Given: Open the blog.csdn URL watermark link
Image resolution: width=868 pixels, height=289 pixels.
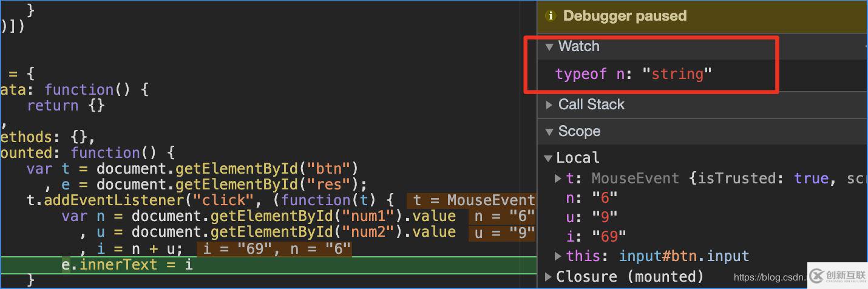Looking at the screenshot, I should [x=768, y=277].
